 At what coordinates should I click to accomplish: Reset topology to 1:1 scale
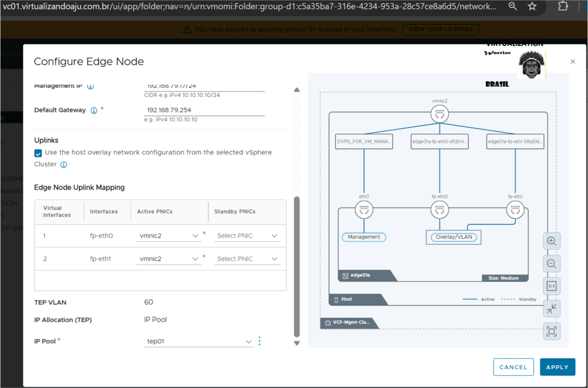pyautogui.click(x=551, y=286)
